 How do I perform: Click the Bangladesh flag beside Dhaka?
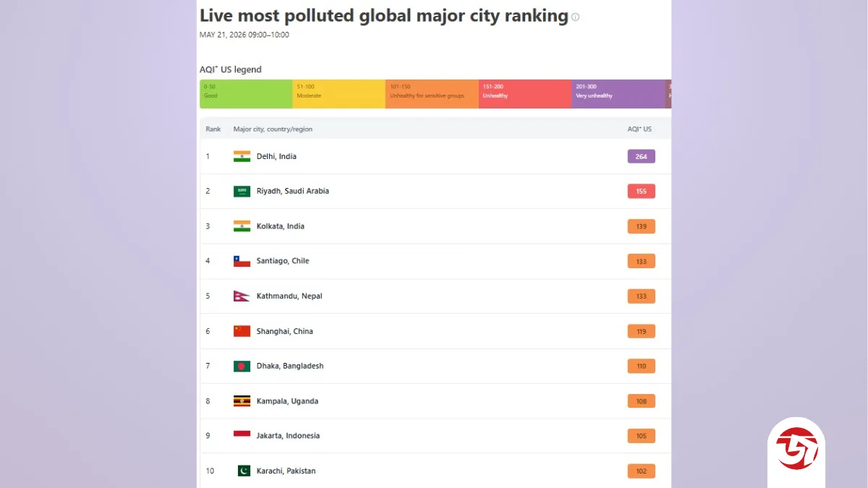(x=242, y=366)
